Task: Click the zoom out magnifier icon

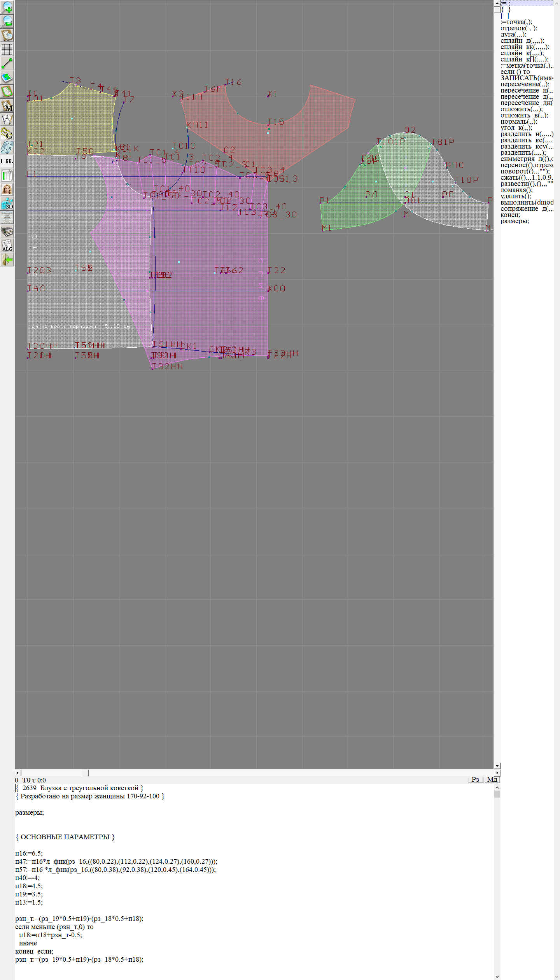Action: [x=7, y=21]
